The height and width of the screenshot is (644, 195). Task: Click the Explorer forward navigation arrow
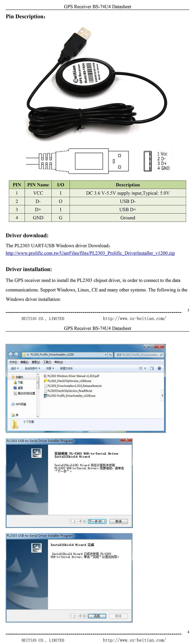16,355
